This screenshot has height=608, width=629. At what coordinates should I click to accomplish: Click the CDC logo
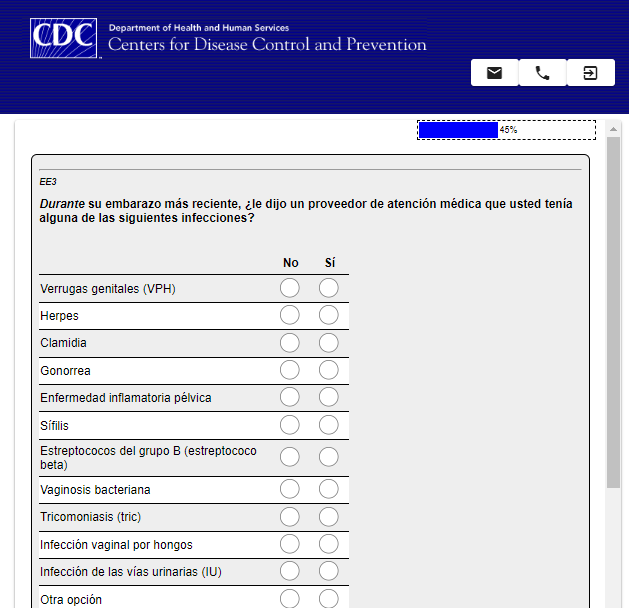[x=64, y=39]
